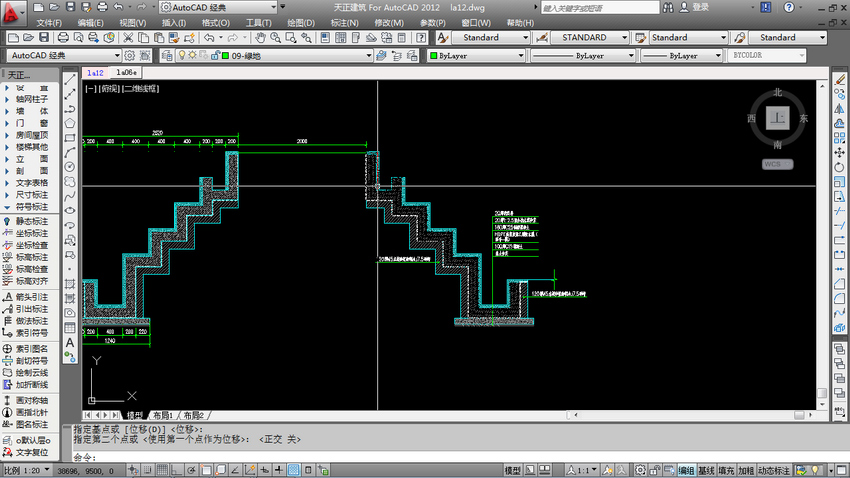Toggle Ortho mode in status bar
The height and width of the screenshot is (478, 850).
point(177,470)
